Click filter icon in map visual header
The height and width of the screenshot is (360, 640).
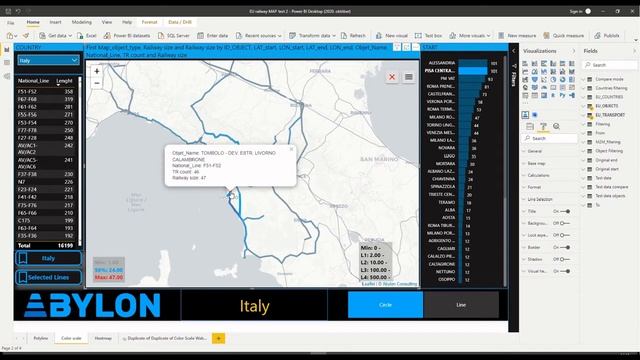tap(397, 47)
